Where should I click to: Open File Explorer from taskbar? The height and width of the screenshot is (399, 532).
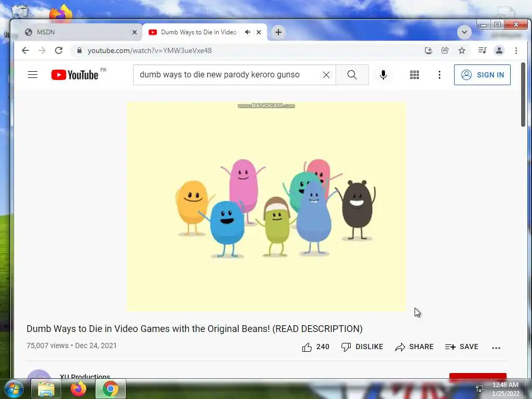46,389
